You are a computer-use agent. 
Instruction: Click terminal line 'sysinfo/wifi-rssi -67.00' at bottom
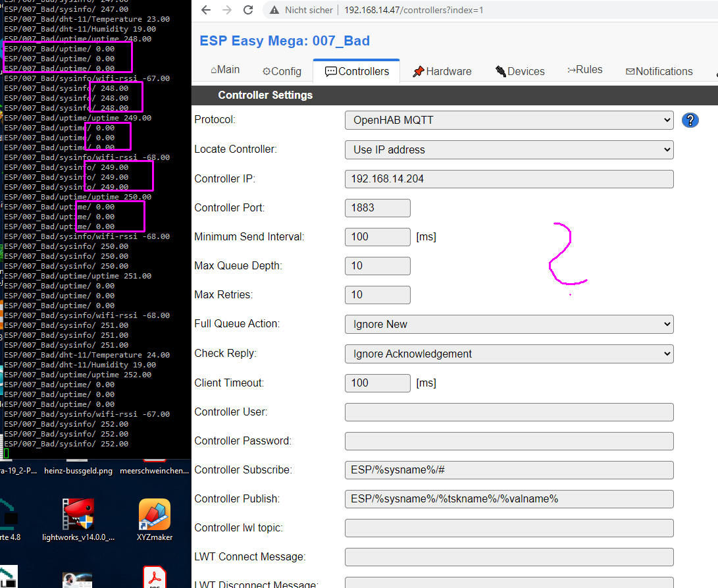point(87,414)
